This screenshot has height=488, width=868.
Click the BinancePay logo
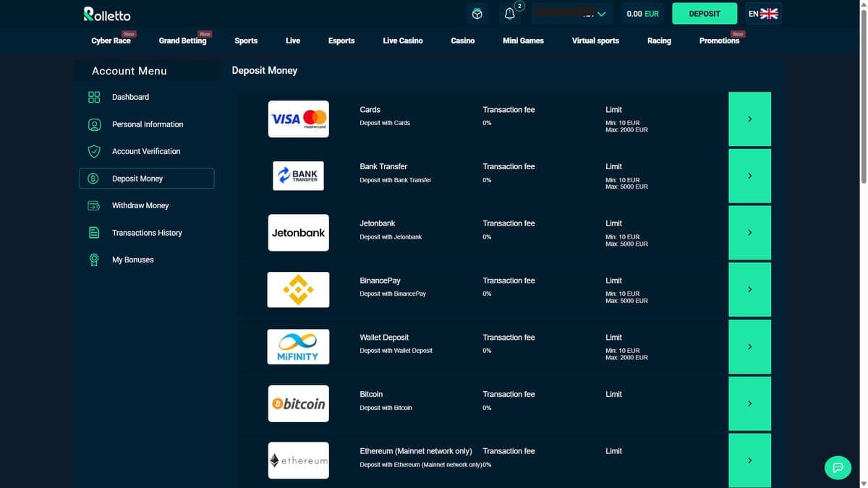pyautogui.click(x=298, y=290)
